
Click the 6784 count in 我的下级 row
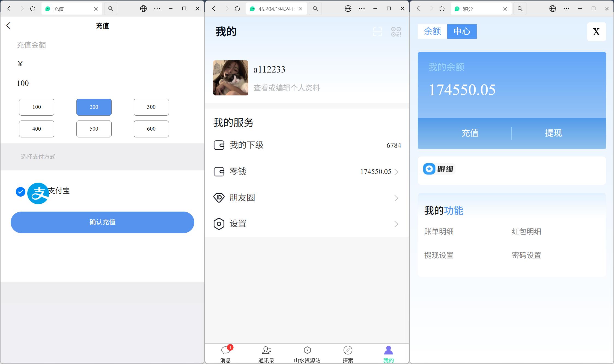pos(394,145)
